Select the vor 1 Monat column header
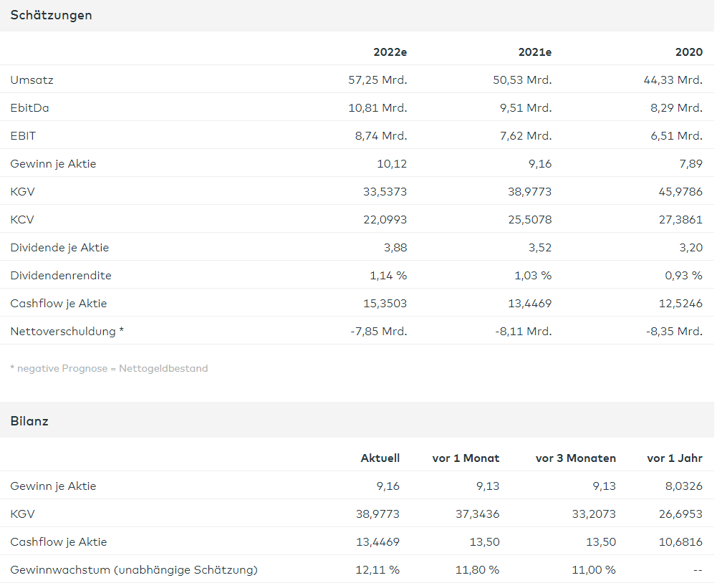717x588 pixels. click(466, 458)
